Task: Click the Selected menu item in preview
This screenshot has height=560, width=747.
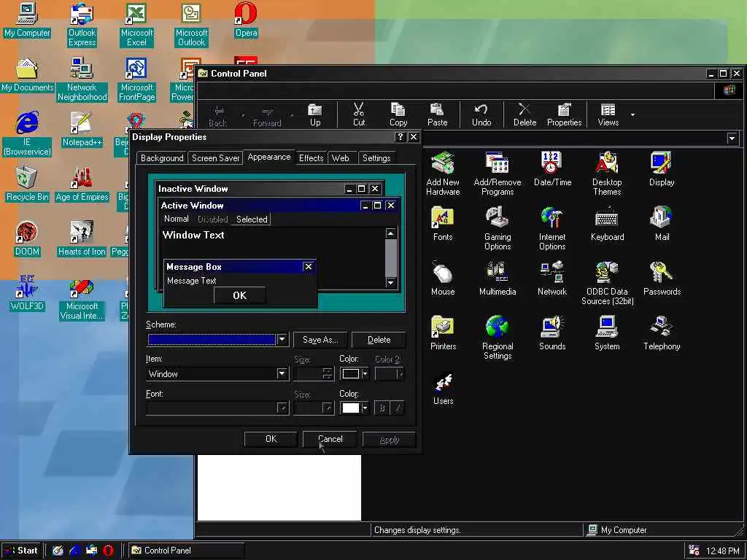Action: pyautogui.click(x=252, y=219)
